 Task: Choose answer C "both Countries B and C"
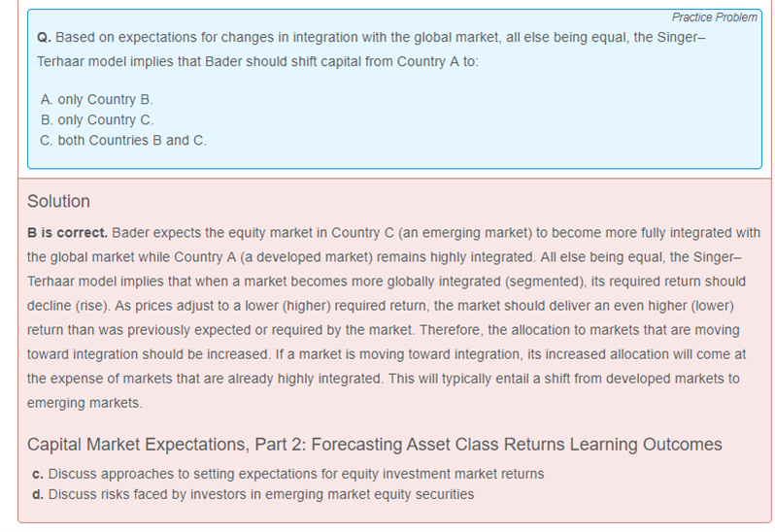pos(123,141)
